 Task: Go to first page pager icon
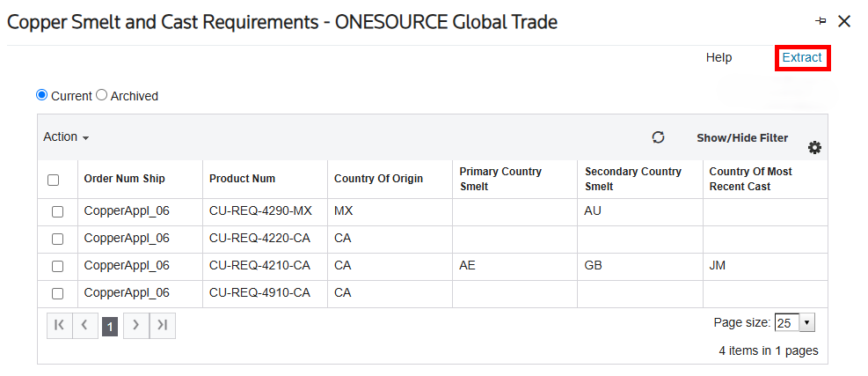pos(59,326)
